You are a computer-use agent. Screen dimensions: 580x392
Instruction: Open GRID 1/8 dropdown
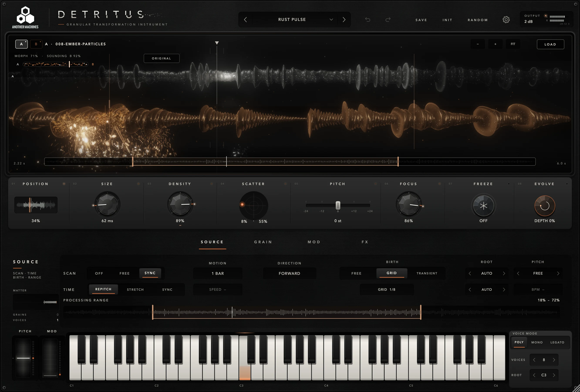click(x=387, y=290)
